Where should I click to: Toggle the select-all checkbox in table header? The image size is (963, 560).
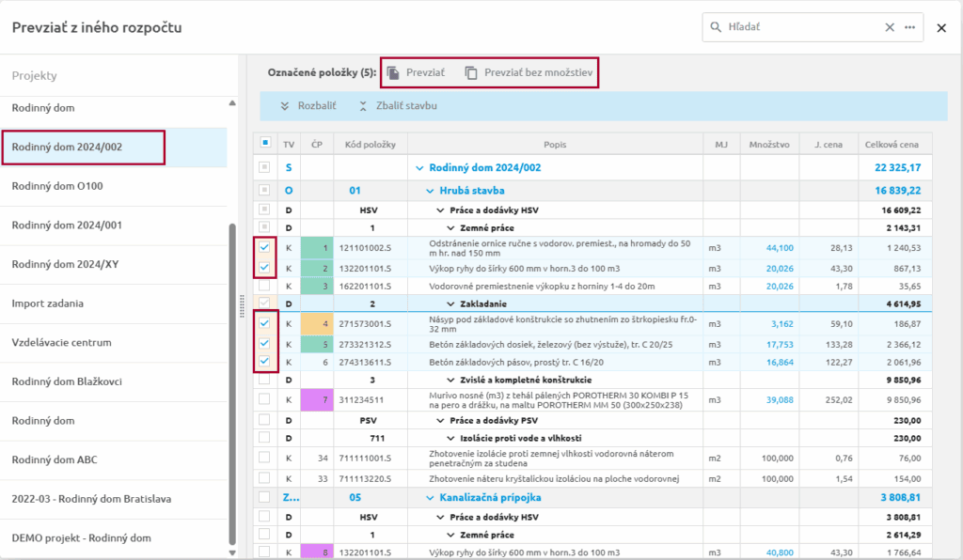265,144
